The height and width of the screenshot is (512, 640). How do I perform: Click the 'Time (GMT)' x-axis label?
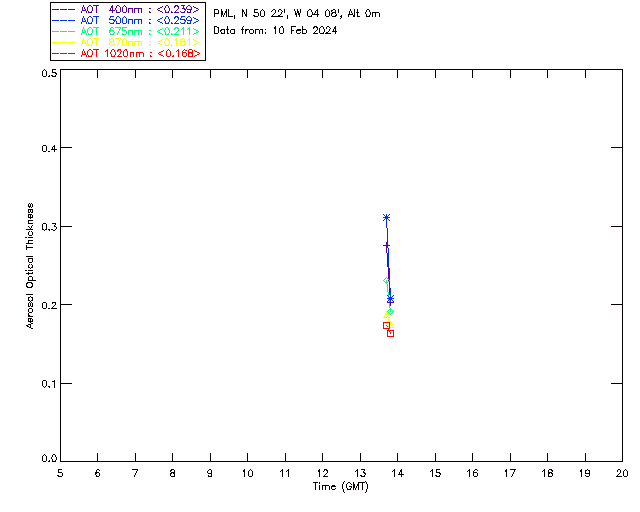(340, 487)
